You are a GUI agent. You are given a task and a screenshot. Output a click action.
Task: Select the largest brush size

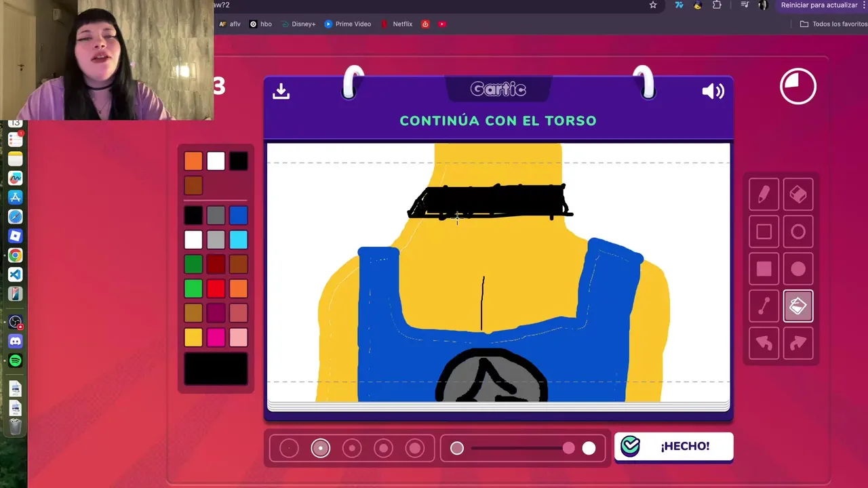tap(414, 448)
